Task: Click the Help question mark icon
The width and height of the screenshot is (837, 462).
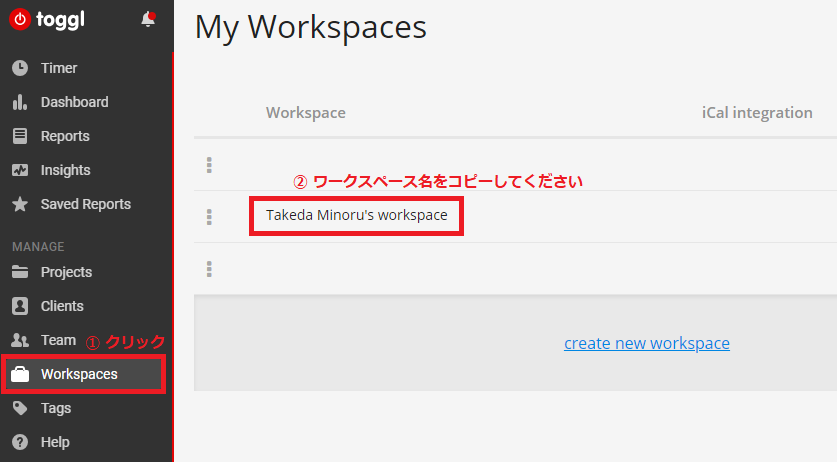Action: [x=20, y=442]
